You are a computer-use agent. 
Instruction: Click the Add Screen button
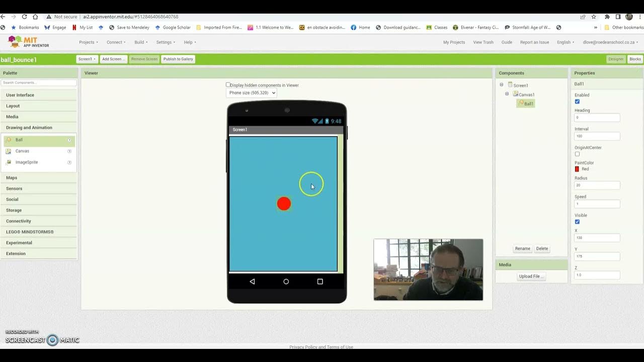click(114, 59)
